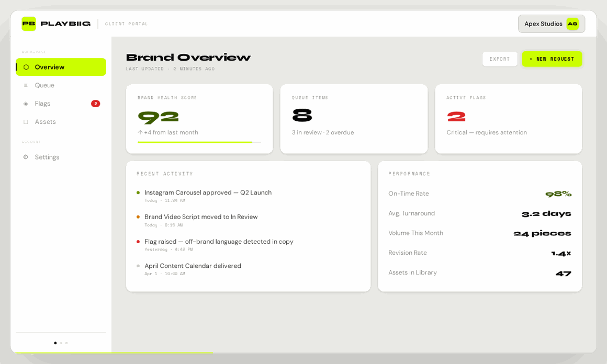The width and height of the screenshot is (607, 364).
Task: Click the green dot beside Instagram Carousel activity
Action: click(x=138, y=192)
